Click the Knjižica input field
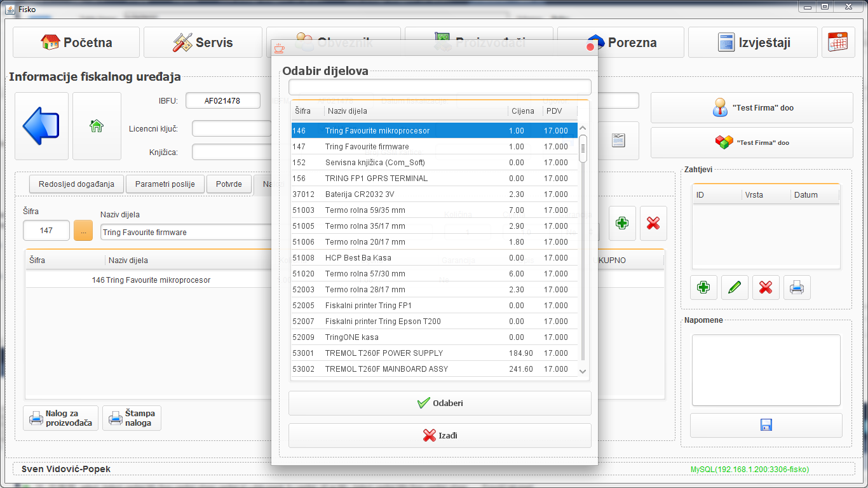Viewport: 868px width, 488px height. [232, 152]
